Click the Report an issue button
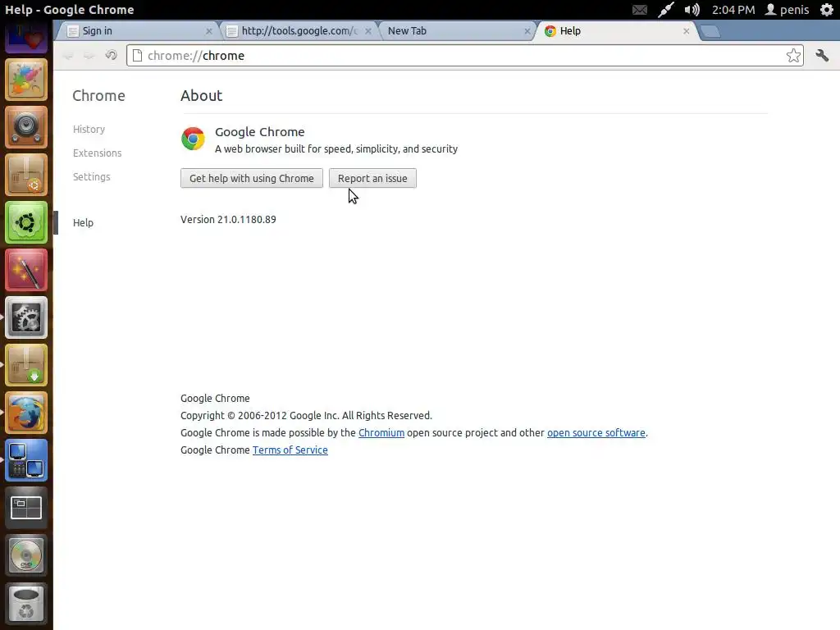Viewport: 840px width, 630px height. [x=372, y=178]
